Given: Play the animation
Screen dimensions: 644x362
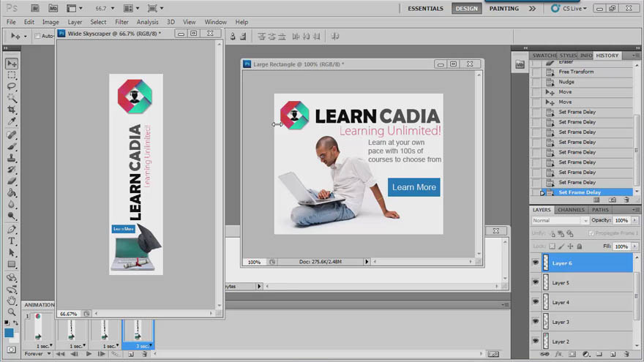Looking at the screenshot, I should [x=89, y=354].
